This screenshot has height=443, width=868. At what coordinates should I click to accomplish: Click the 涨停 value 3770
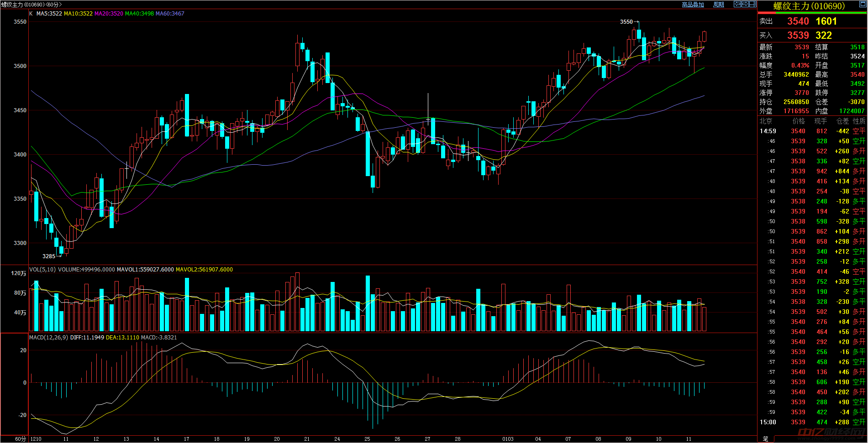coord(802,93)
